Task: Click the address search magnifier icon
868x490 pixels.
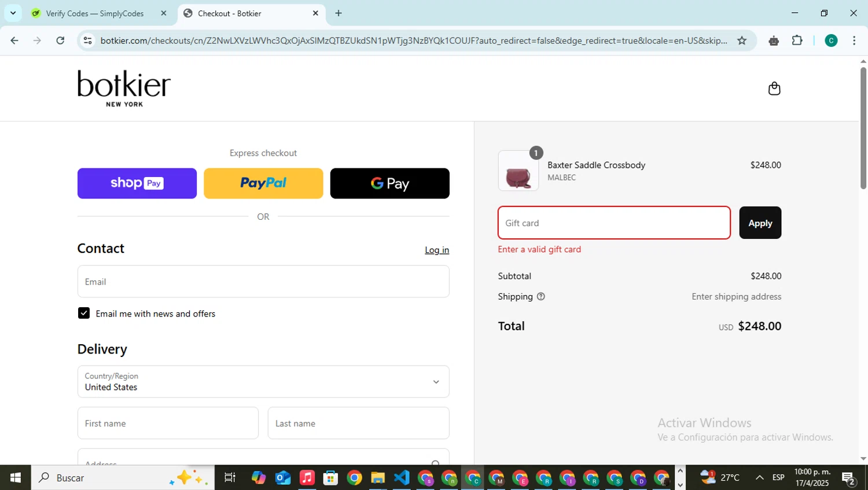Action: pos(436,462)
